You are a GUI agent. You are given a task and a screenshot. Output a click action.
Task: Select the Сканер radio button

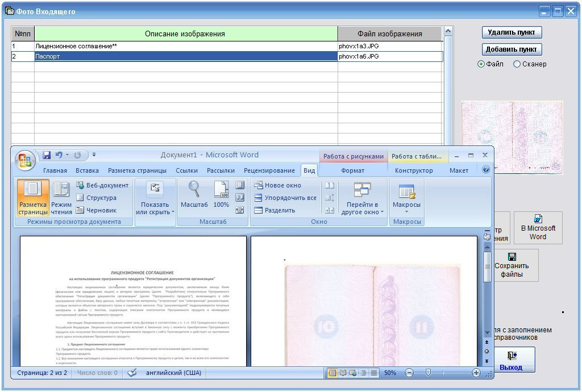coord(517,64)
